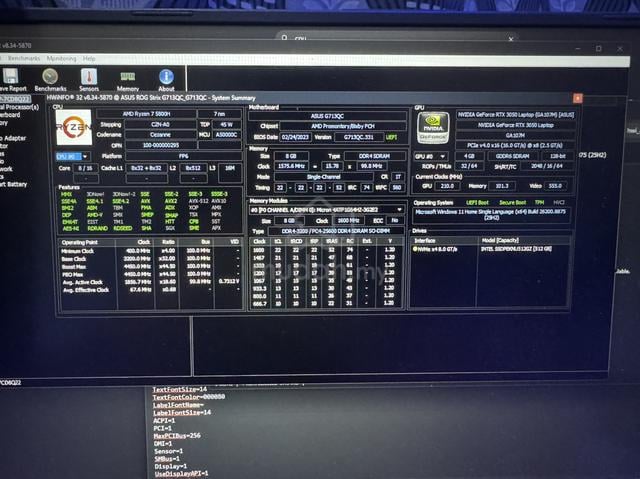Click the MaxPCIBus=256 line in the editor
Screen dimensions: 640x479
(x=177, y=436)
